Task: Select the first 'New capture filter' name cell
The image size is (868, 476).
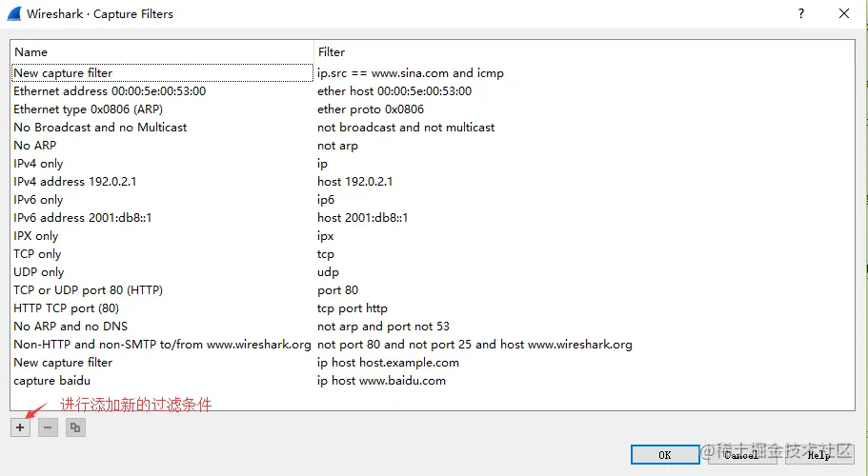Action: (162, 73)
